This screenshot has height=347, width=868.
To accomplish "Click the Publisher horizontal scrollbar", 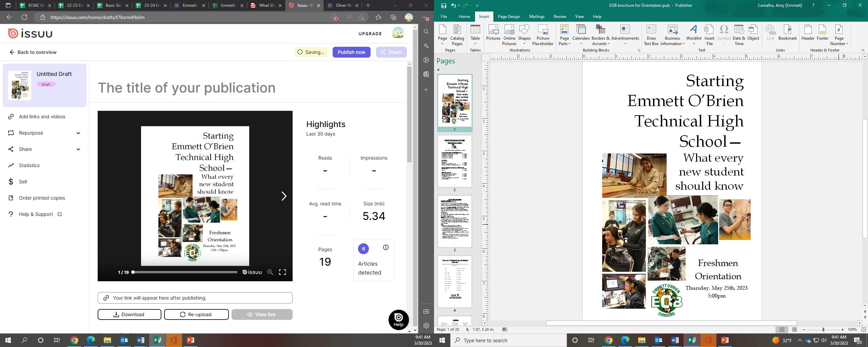I will [x=671, y=323].
